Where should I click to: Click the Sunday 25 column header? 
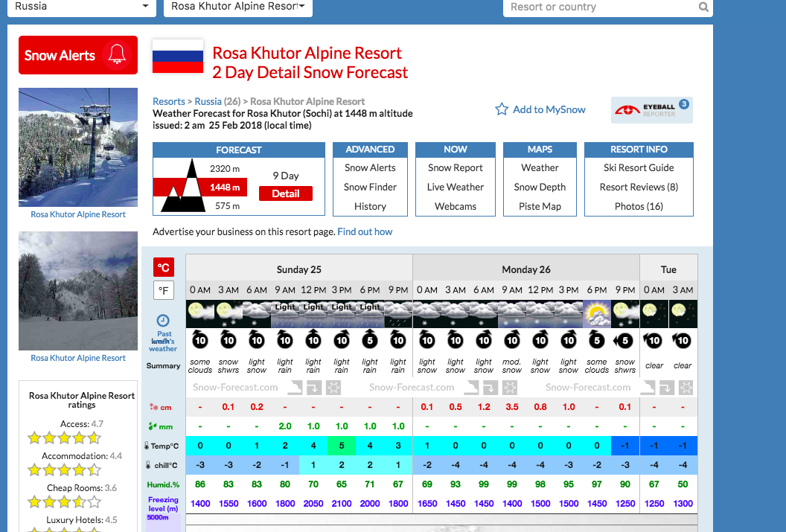click(298, 269)
